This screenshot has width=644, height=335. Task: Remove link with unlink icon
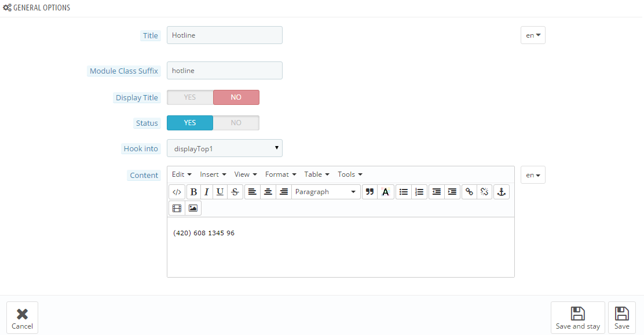tap(485, 192)
